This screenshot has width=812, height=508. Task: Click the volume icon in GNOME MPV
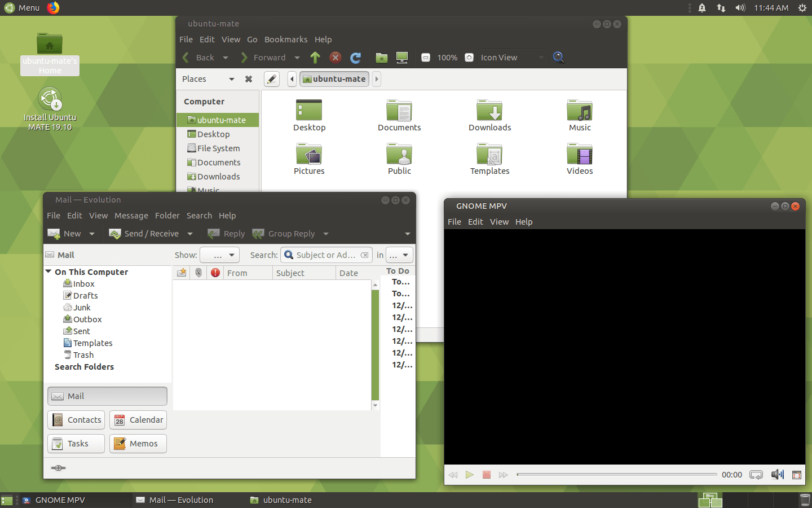pyautogui.click(x=777, y=475)
